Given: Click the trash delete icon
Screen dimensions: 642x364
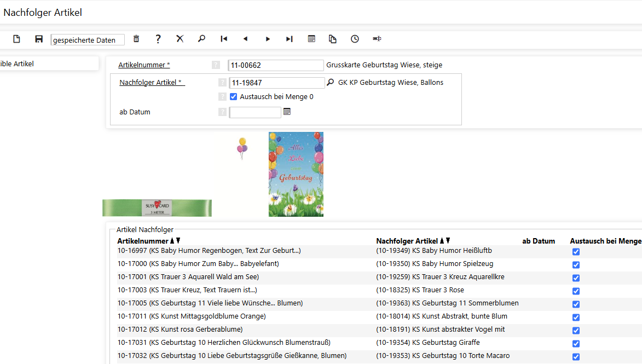Looking at the screenshot, I should [x=136, y=39].
